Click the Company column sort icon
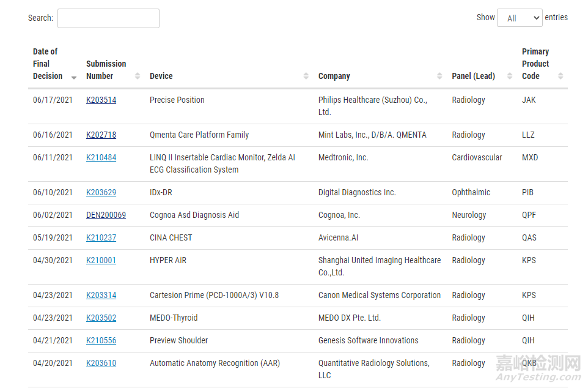Screen dimensions: 588x388 tap(439, 76)
